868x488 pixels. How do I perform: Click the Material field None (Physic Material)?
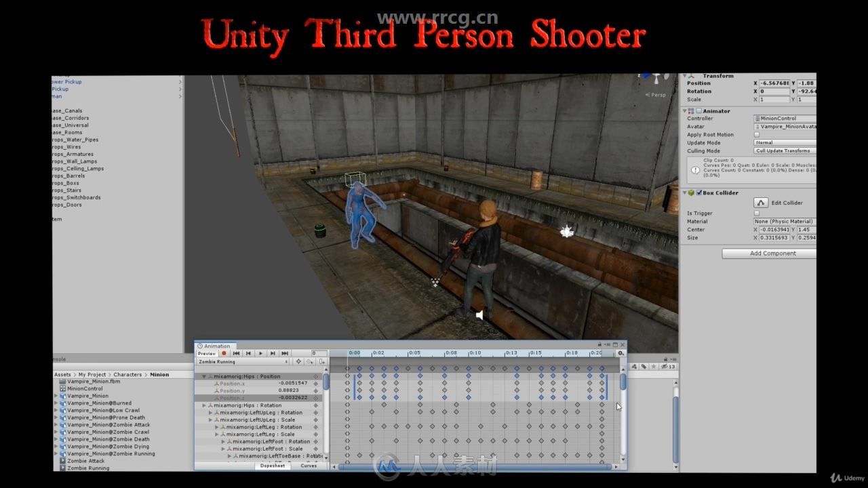tap(785, 221)
